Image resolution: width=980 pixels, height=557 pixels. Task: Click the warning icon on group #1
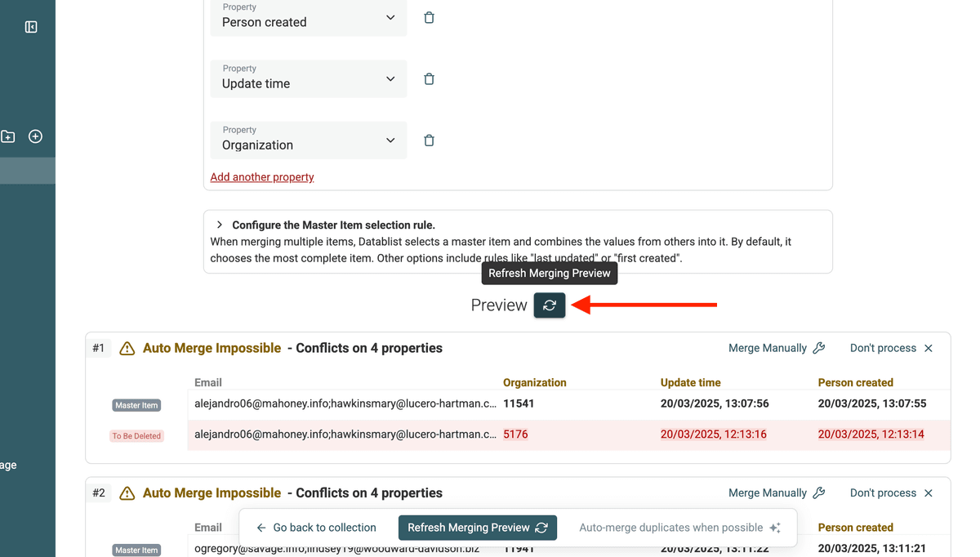pyautogui.click(x=127, y=348)
